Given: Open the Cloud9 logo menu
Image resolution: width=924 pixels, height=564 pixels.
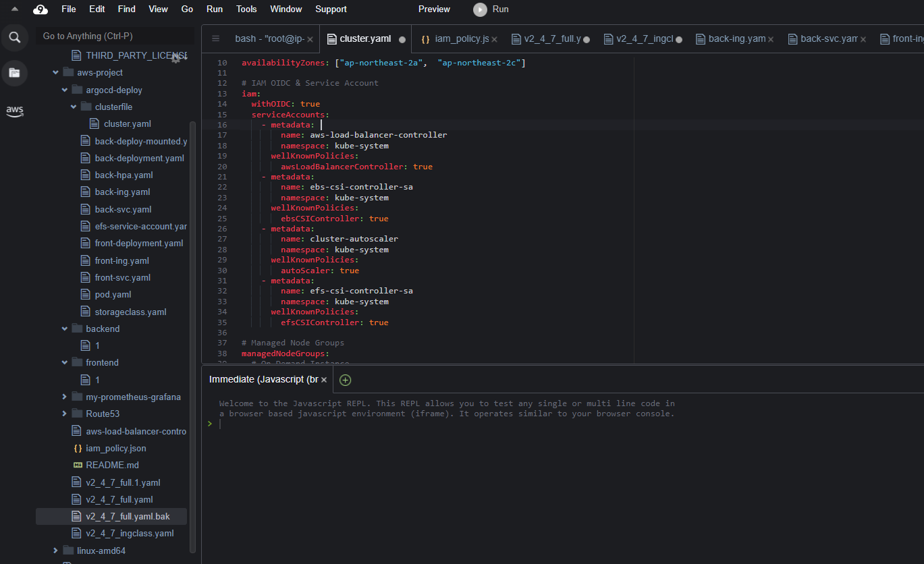Looking at the screenshot, I should (40, 9).
